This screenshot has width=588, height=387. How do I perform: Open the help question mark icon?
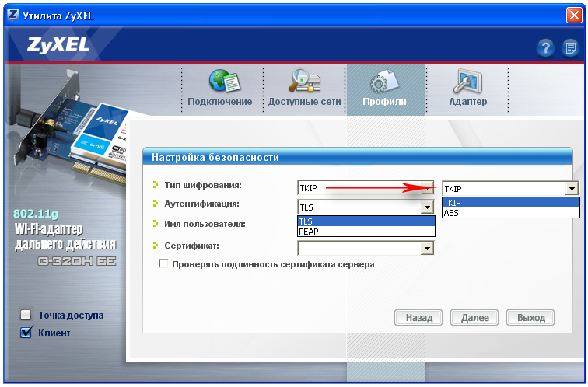(545, 48)
